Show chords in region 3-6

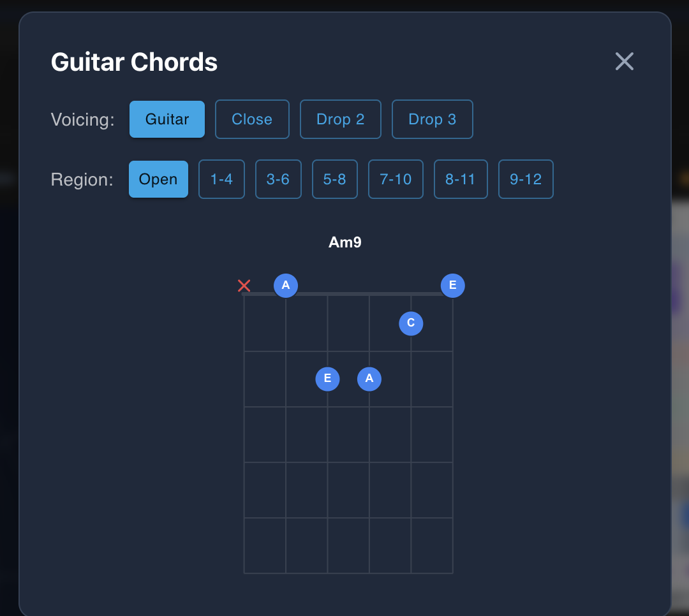click(x=278, y=179)
